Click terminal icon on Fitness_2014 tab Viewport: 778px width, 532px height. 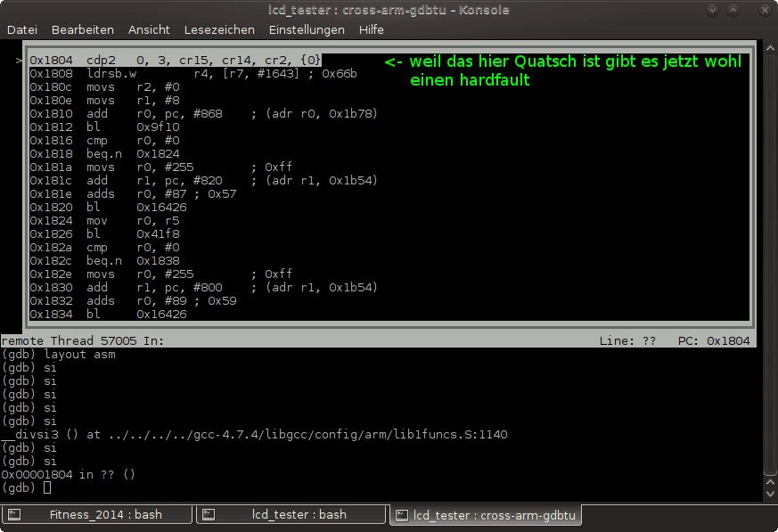[14, 515]
